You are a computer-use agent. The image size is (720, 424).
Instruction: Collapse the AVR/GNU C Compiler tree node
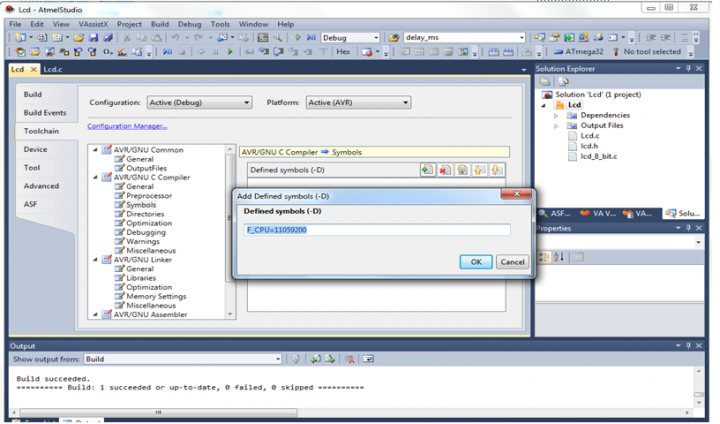(95, 177)
